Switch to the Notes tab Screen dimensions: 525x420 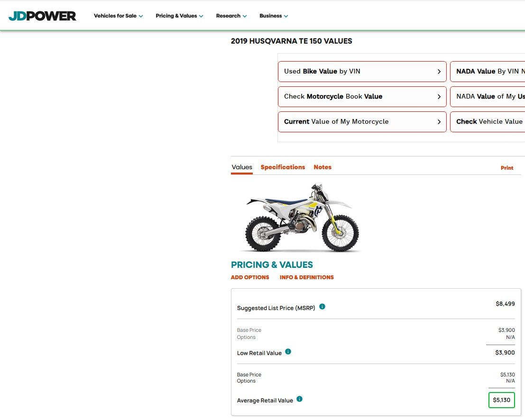(322, 167)
